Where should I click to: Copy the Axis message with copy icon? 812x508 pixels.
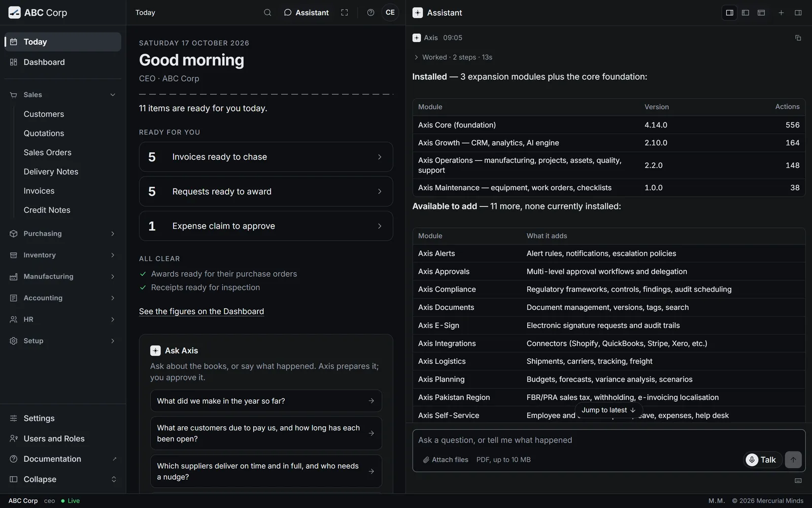click(798, 38)
